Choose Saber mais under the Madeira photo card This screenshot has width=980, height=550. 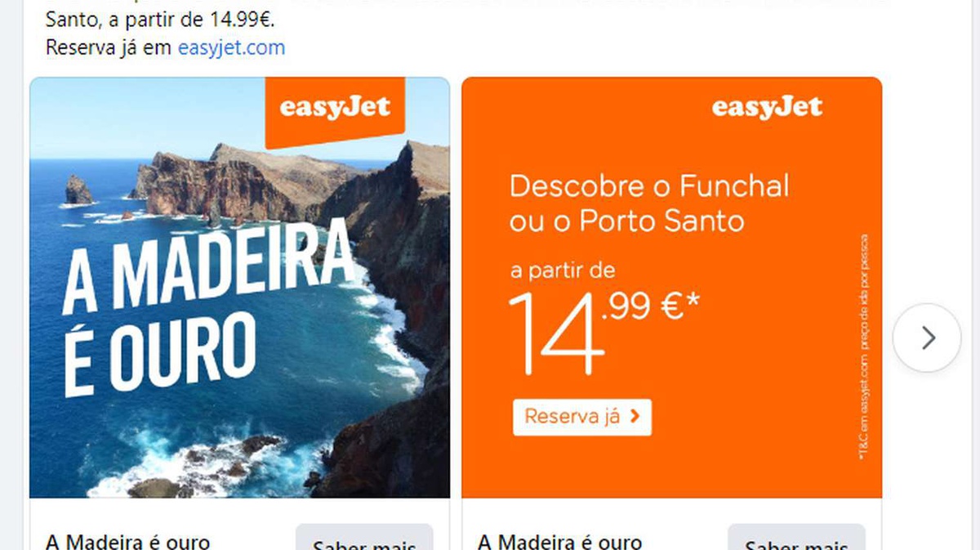363,541
